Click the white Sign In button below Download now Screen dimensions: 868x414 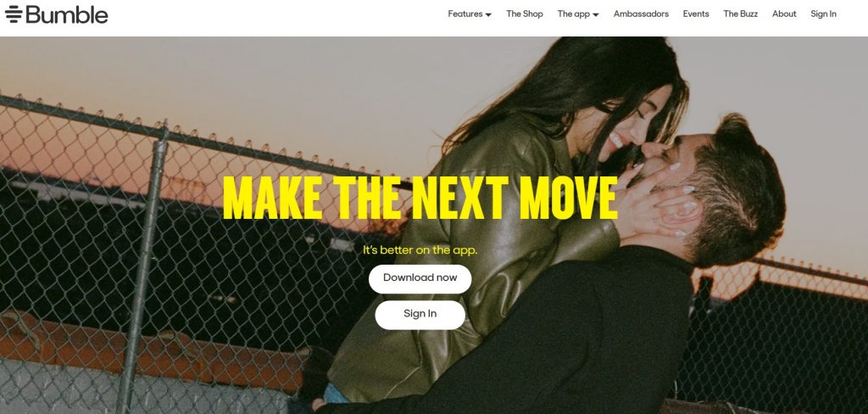[x=420, y=315]
